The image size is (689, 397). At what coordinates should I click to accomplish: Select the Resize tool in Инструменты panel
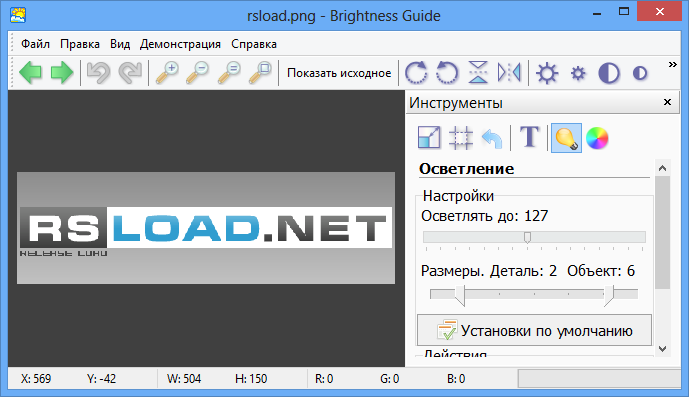click(429, 138)
